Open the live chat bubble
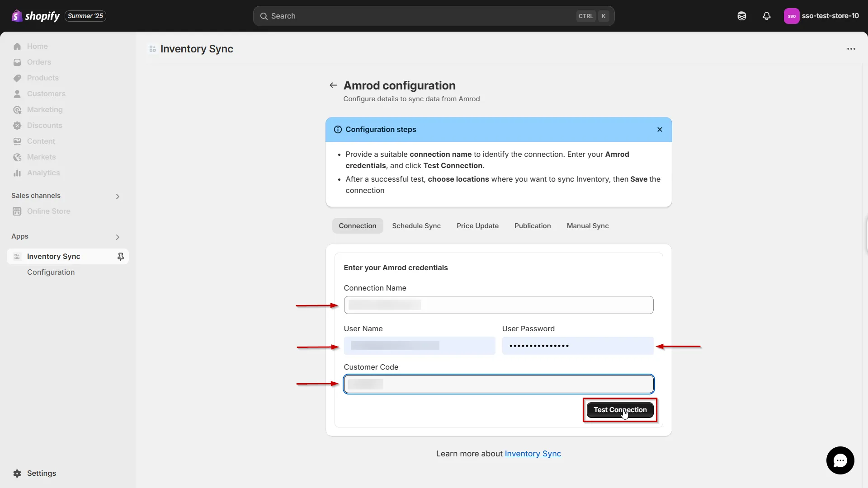868x488 pixels. point(840,460)
